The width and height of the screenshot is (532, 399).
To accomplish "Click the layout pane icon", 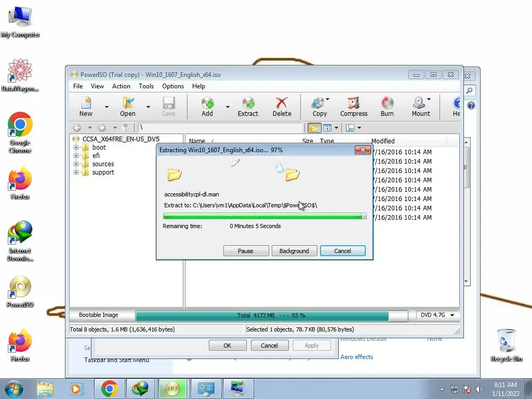I will (x=350, y=128).
